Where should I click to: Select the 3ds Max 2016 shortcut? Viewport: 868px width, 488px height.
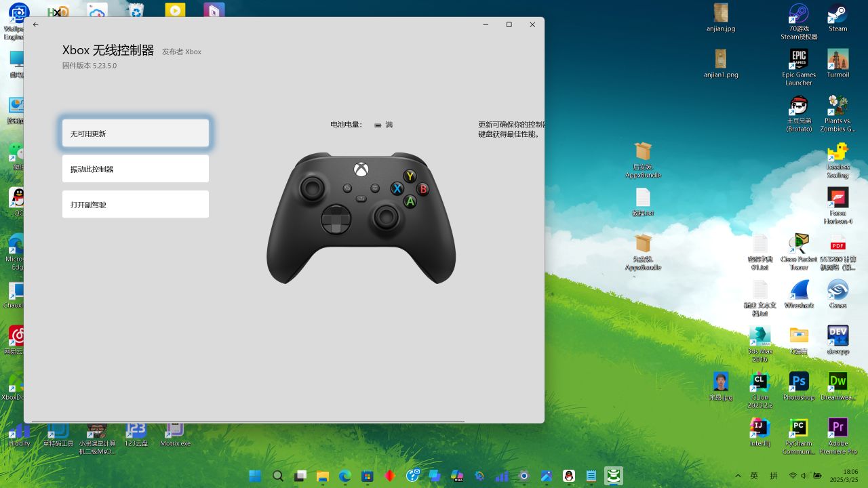coord(759,344)
